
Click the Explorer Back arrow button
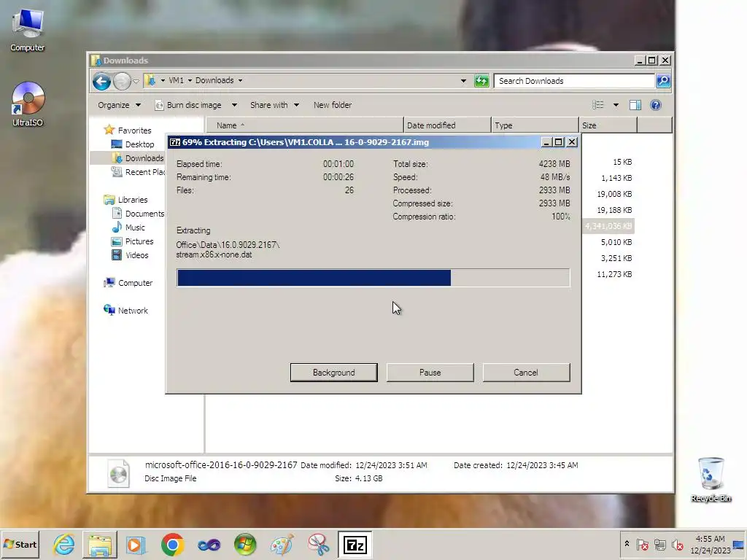pos(101,81)
